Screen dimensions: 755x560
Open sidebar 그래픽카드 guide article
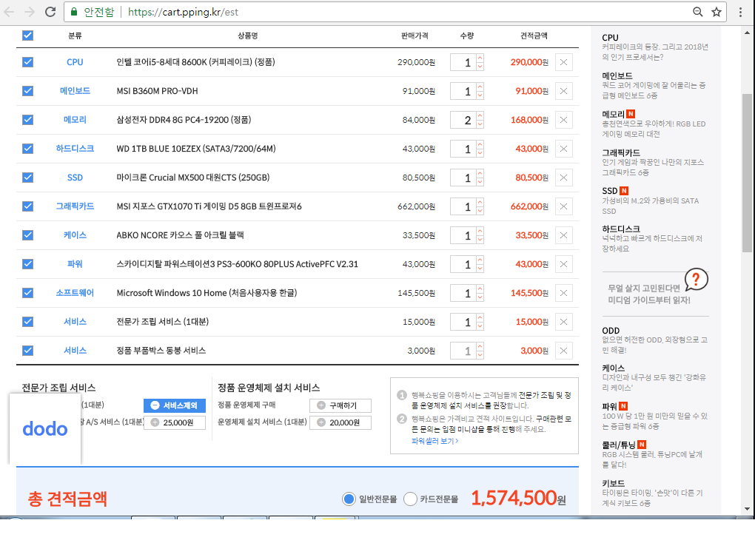654,163
